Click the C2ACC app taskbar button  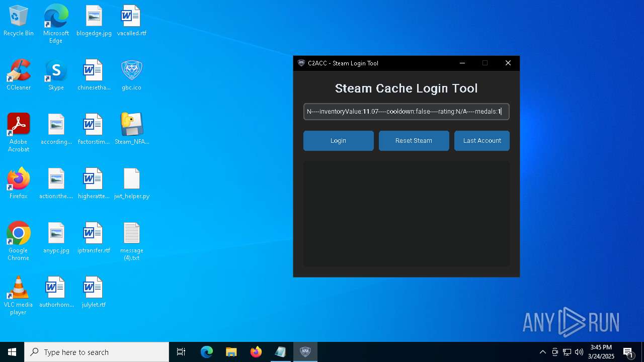coord(305,352)
